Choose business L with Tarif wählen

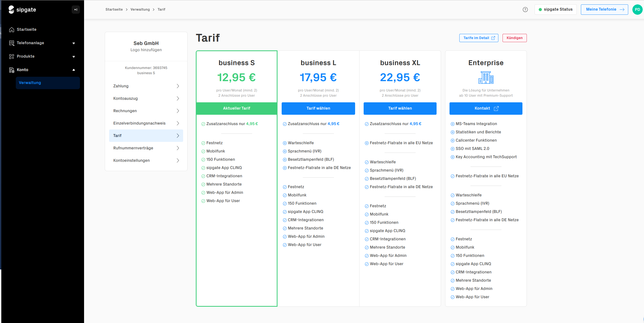tap(318, 109)
